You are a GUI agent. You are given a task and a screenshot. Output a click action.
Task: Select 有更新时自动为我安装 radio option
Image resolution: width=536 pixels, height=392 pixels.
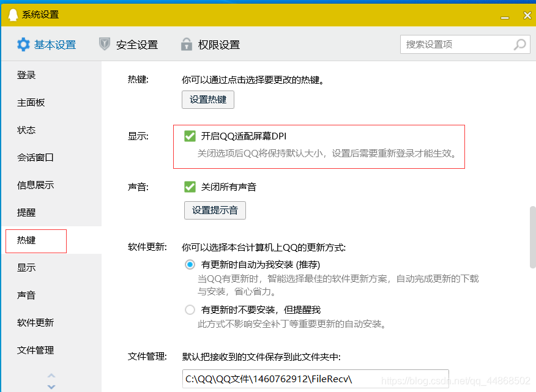click(x=190, y=265)
